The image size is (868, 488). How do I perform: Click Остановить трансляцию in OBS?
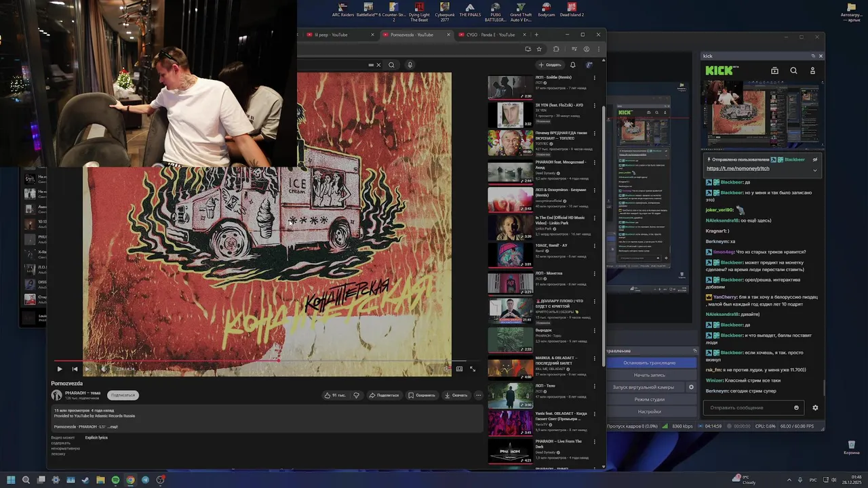[x=650, y=363]
